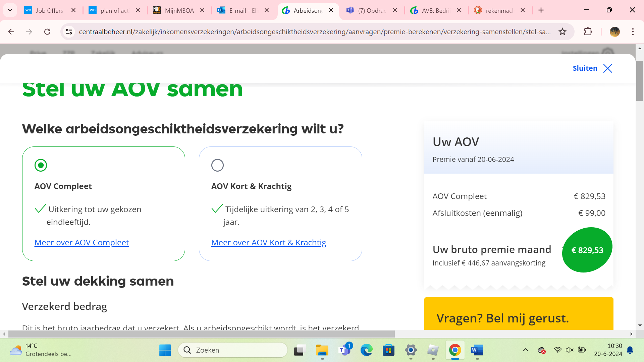Open Settings from the taskbar
644x362 pixels.
pyautogui.click(x=411, y=350)
